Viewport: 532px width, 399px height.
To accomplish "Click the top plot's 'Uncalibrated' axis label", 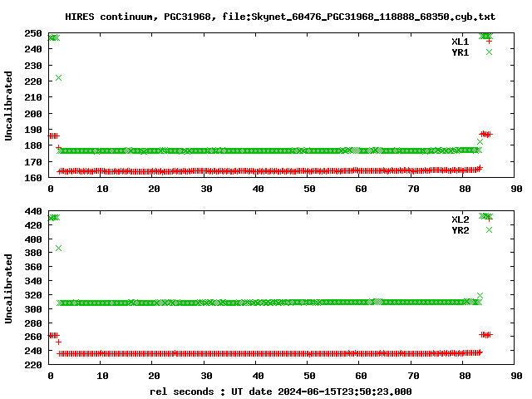I will (x=8, y=106).
